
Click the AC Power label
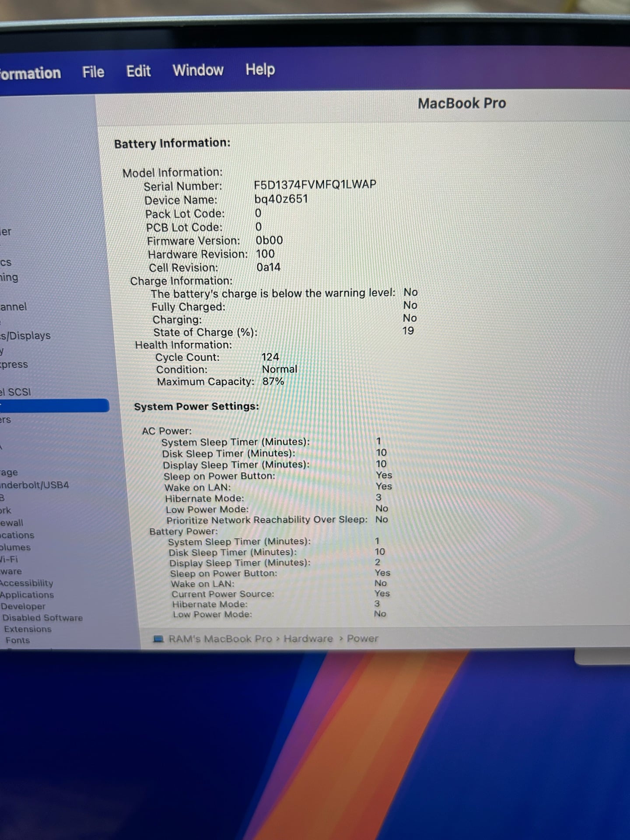[x=167, y=431]
